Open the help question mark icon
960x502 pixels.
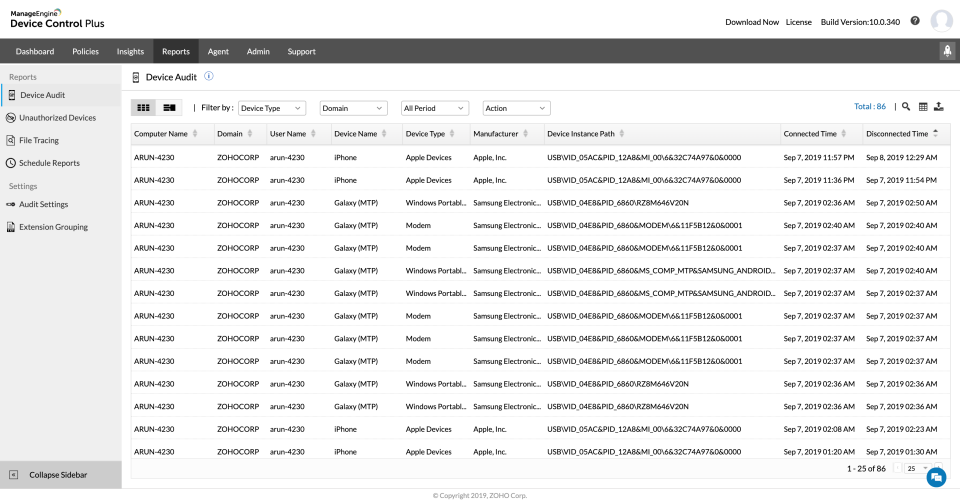pos(915,21)
